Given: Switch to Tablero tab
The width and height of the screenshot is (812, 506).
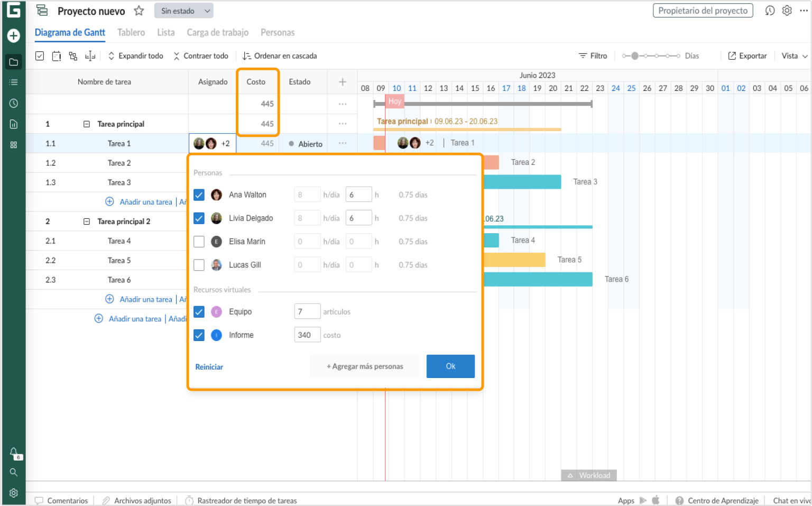Looking at the screenshot, I should [x=131, y=32].
